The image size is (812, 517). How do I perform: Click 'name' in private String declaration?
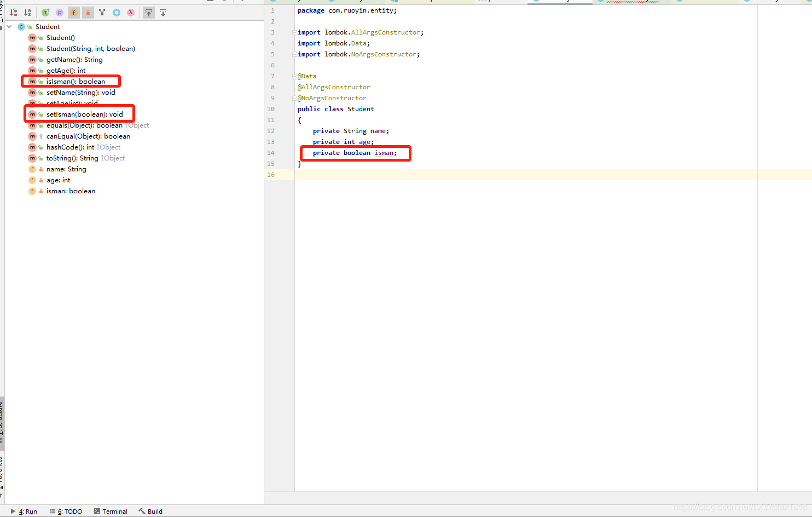coord(378,131)
